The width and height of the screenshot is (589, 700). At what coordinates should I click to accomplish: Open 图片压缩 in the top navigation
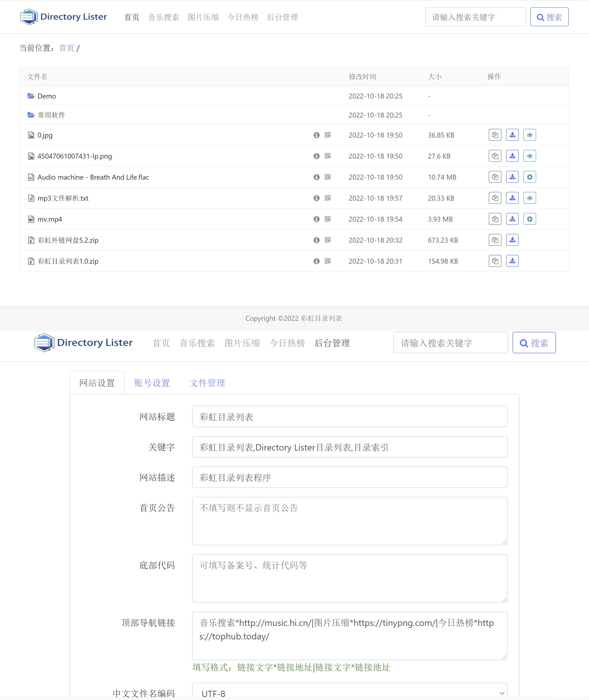click(x=203, y=17)
